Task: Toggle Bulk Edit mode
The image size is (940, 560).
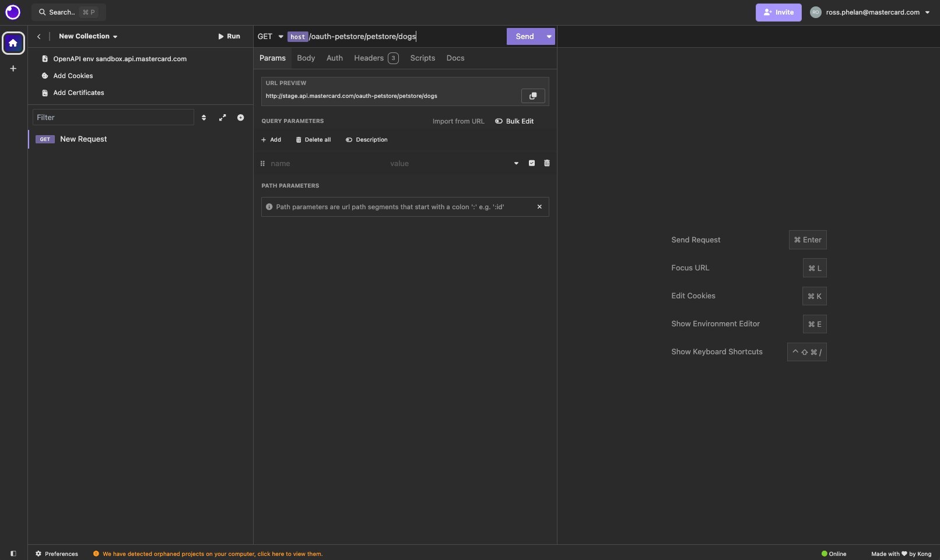Action: tap(514, 121)
